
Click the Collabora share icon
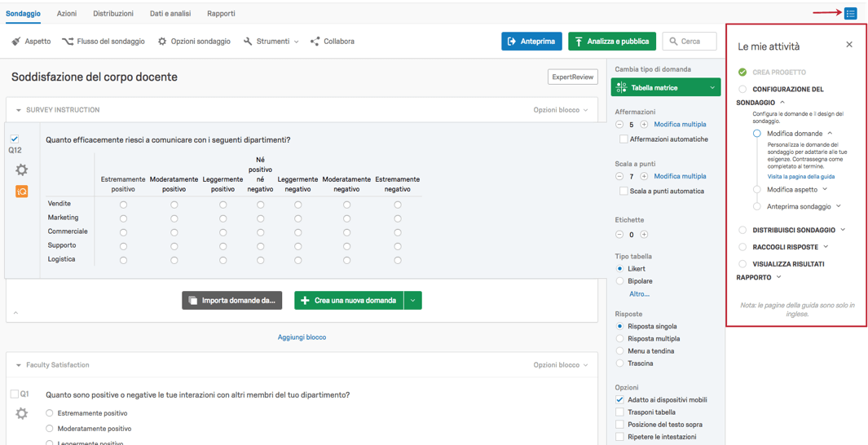coord(315,42)
